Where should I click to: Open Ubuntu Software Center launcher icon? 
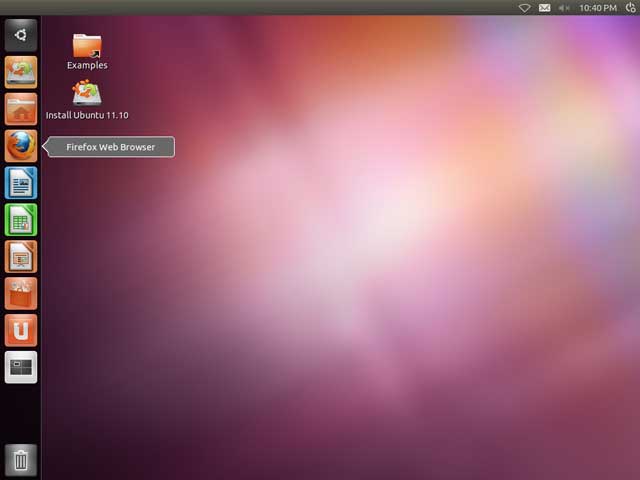click(x=21, y=293)
